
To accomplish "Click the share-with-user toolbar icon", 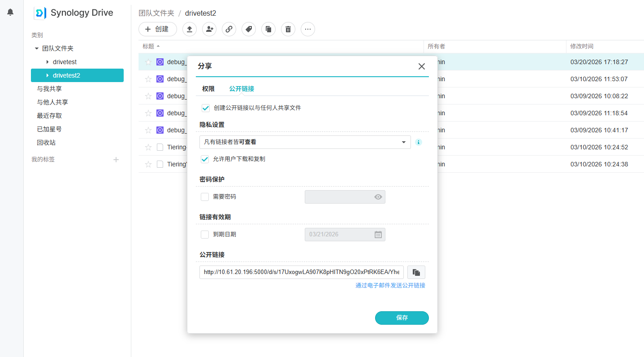I will click(x=209, y=29).
